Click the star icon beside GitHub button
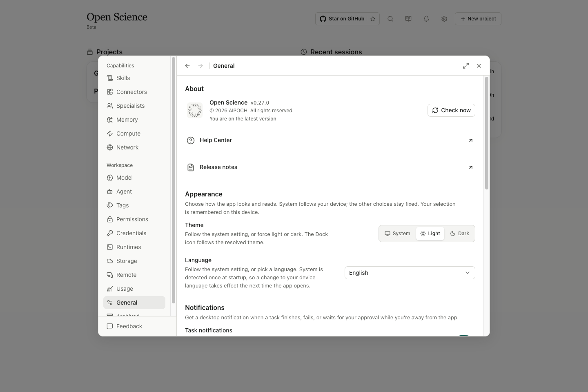This screenshot has width=588, height=392. pyautogui.click(x=373, y=19)
